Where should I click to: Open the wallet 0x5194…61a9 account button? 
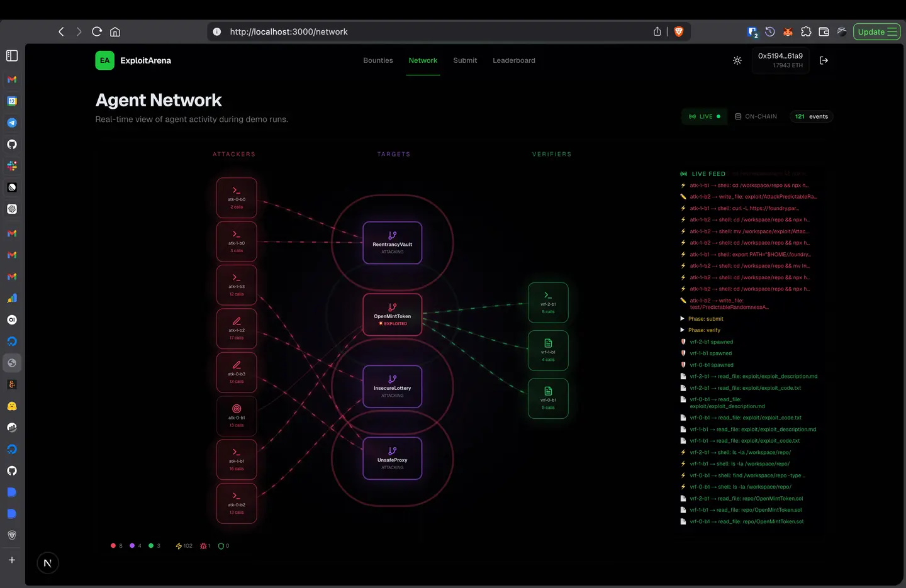coord(780,60)
